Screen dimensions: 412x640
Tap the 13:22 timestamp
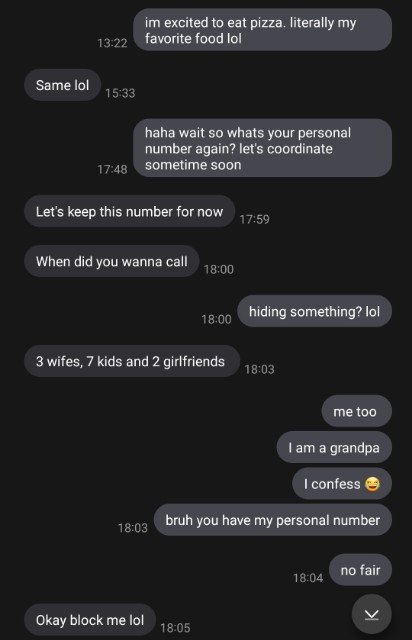112,43
